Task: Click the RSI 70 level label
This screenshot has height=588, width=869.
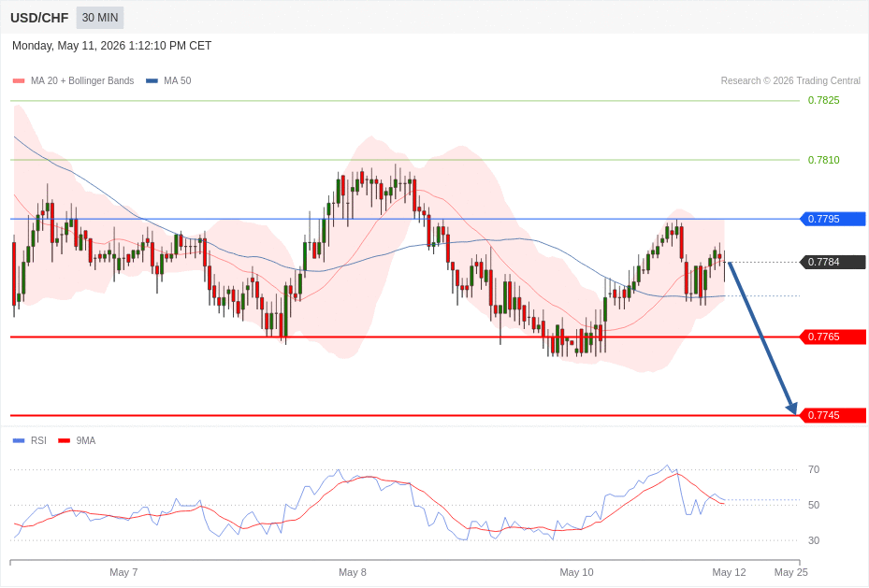Action: pos(814,469)
